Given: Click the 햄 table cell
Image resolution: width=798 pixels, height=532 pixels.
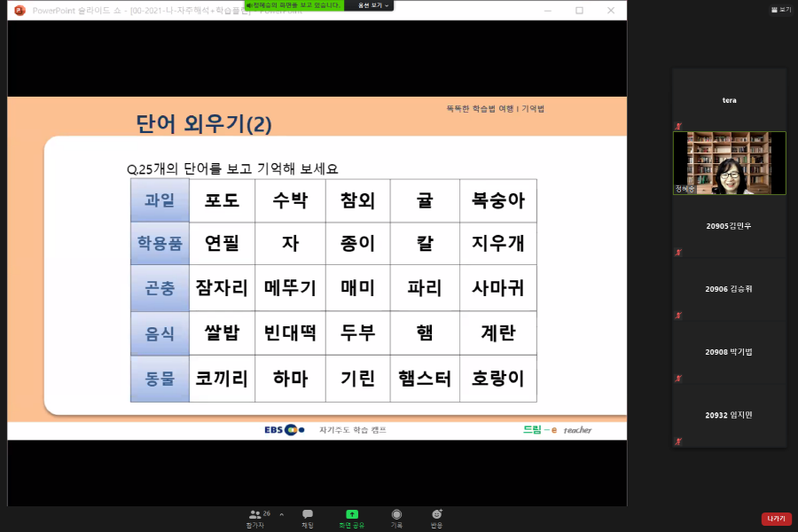Looking at the screenshot, I should [x=425, y=333].
